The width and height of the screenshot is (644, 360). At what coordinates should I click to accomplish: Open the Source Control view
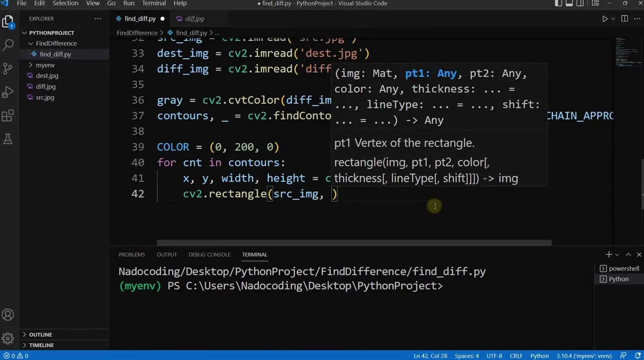(x=8, y=68)
